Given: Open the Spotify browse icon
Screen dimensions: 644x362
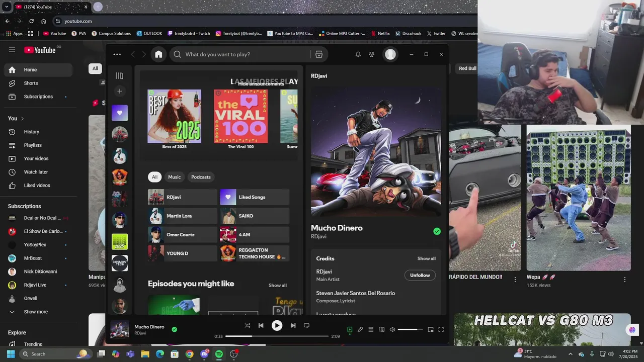Looking at the screenshot, I should (318, 54).
